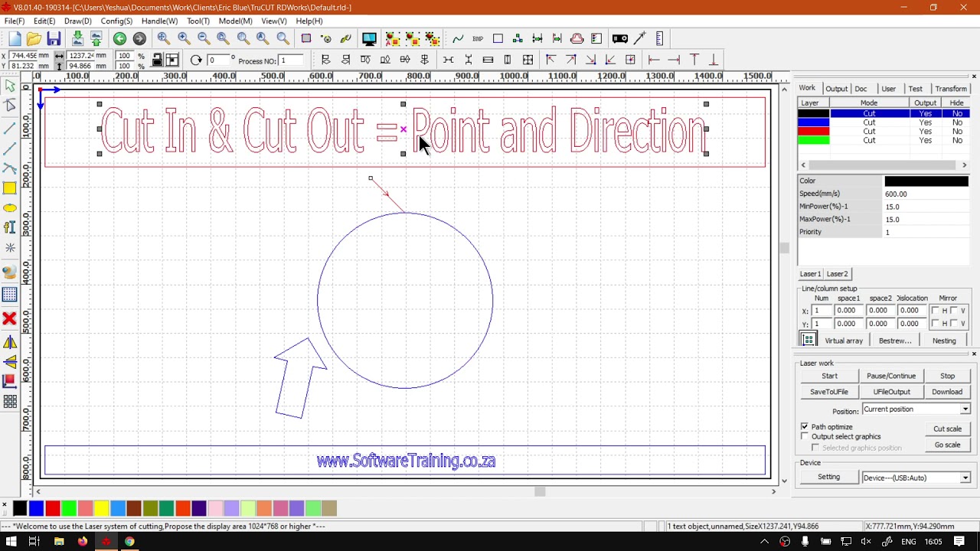The image size is (980, 551).
Task: Click the rotate icon next to angle field
Action: [x=196, y=60]
